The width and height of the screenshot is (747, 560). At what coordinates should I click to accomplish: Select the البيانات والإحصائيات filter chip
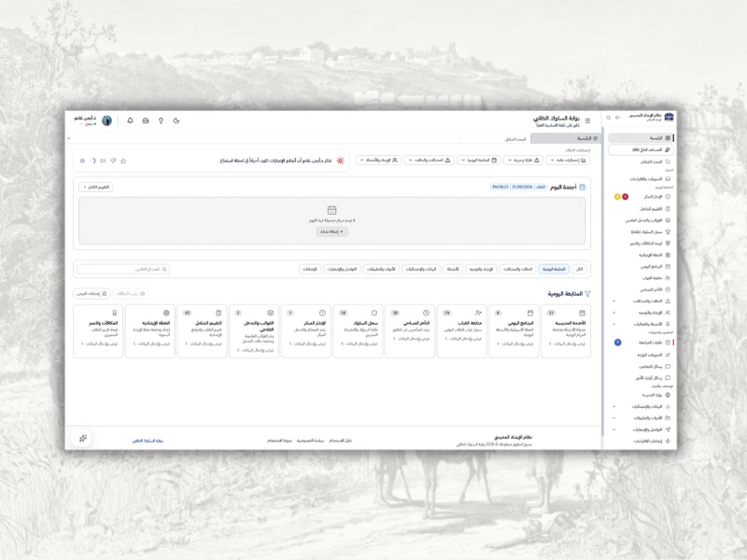pos(421,270)
